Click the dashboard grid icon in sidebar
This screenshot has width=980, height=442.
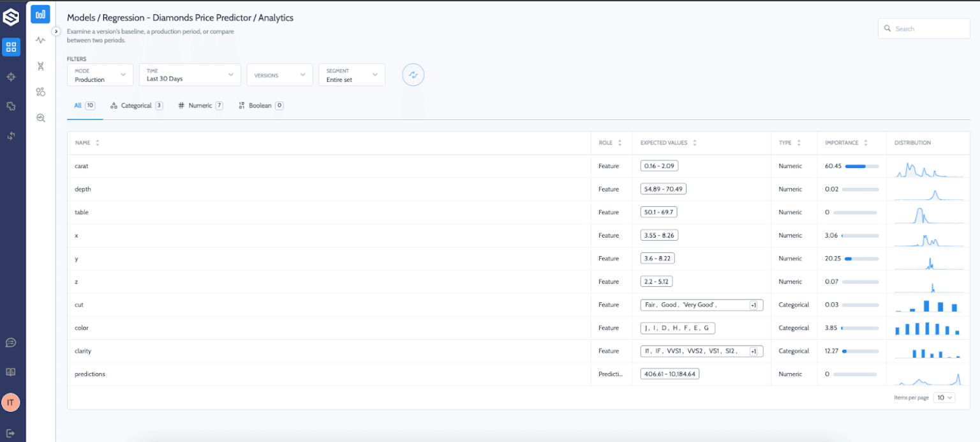(11, 47)
